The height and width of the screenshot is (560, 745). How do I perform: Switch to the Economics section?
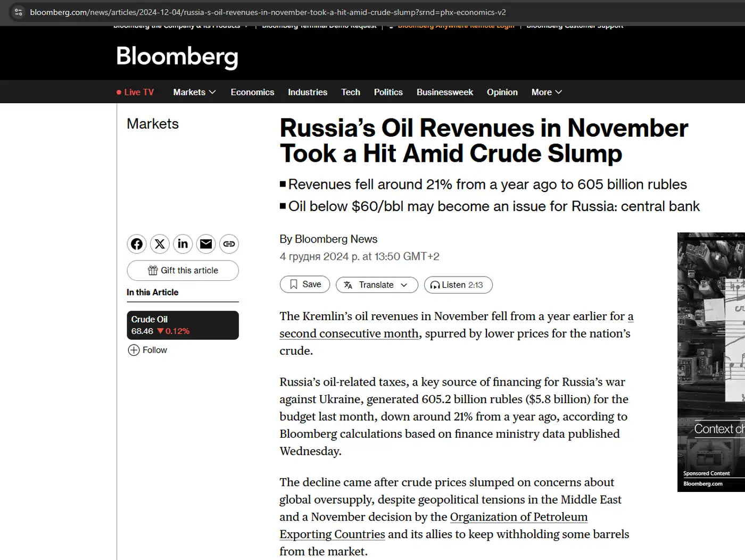[252, 92]
